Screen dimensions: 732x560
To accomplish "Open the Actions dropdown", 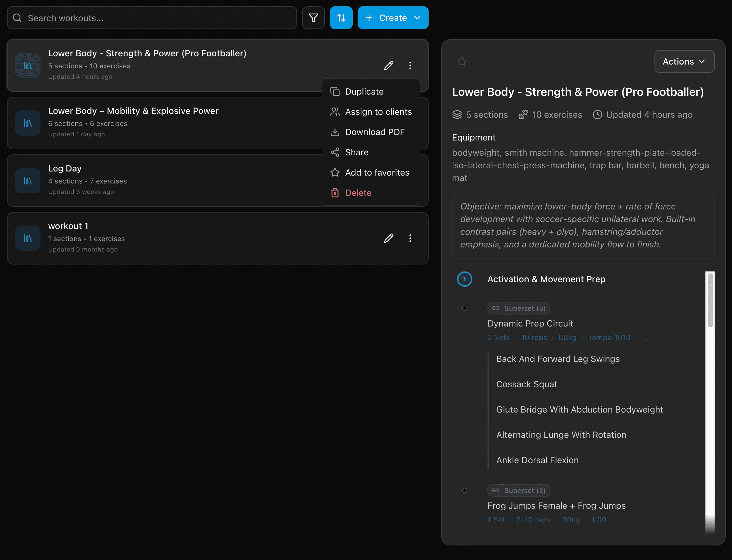I will click(684, 61).
